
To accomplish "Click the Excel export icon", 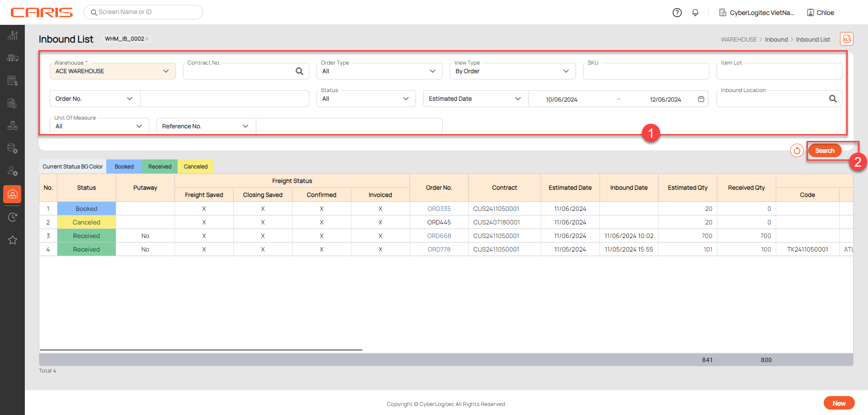I will (846, 39).
